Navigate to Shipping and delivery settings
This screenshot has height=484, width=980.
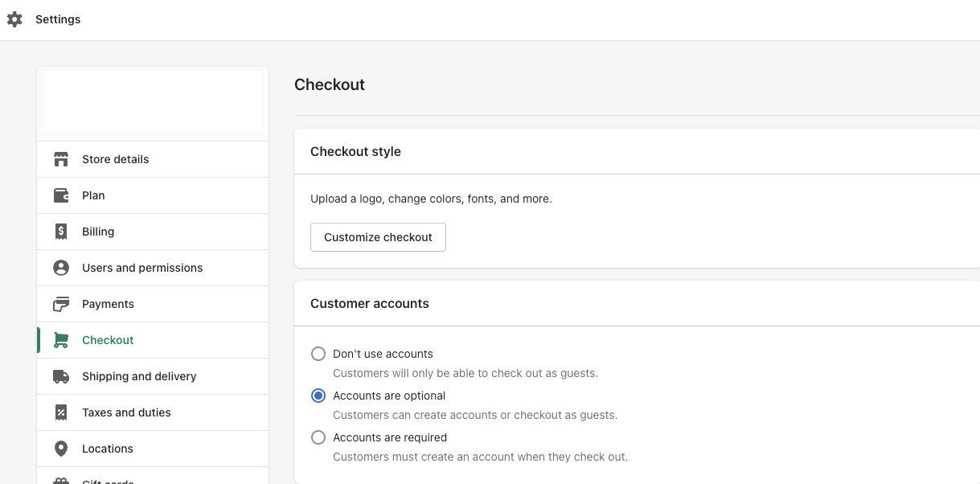click(138, 375)
